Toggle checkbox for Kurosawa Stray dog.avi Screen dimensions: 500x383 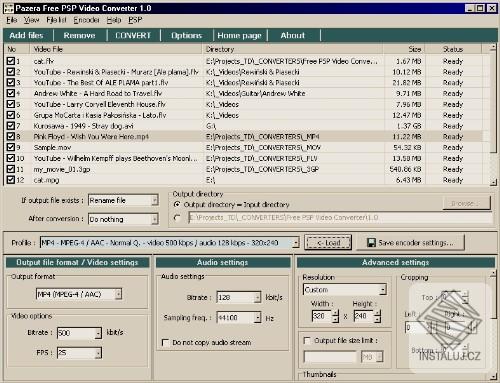coord(11,126)
